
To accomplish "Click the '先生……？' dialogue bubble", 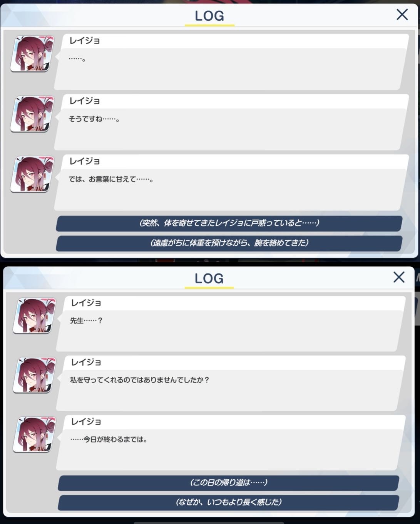I will 231,324.
